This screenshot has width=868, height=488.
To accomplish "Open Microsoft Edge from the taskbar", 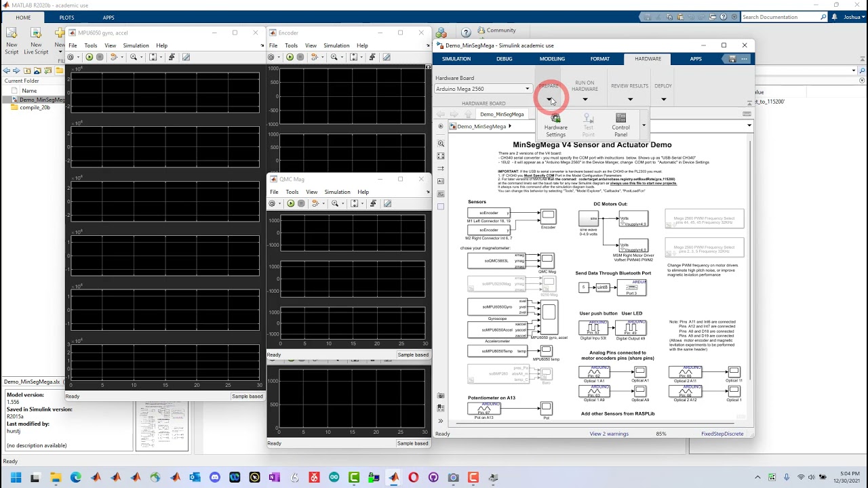I will (x=75, y=477).
